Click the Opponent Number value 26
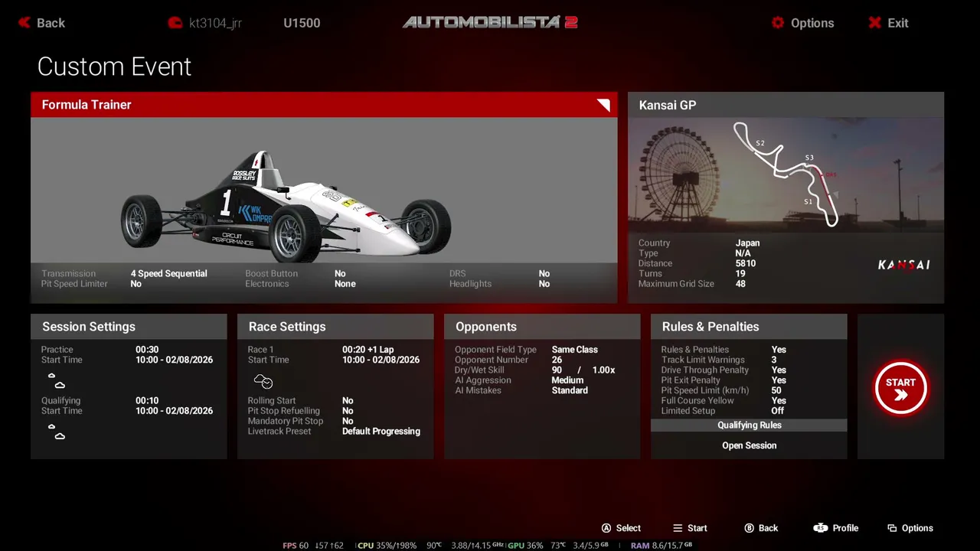 (x=557, y=360)
